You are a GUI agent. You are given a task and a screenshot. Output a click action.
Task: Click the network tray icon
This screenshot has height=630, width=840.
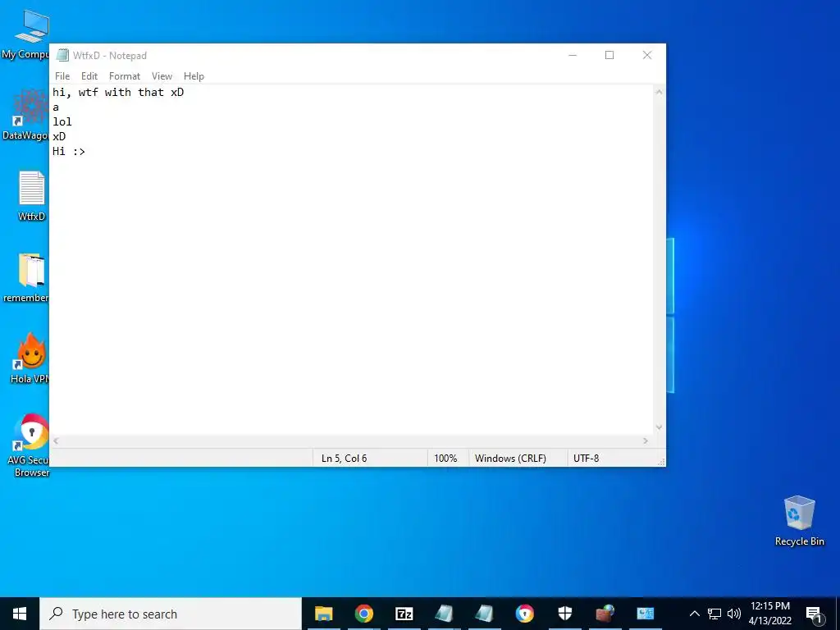714,614
